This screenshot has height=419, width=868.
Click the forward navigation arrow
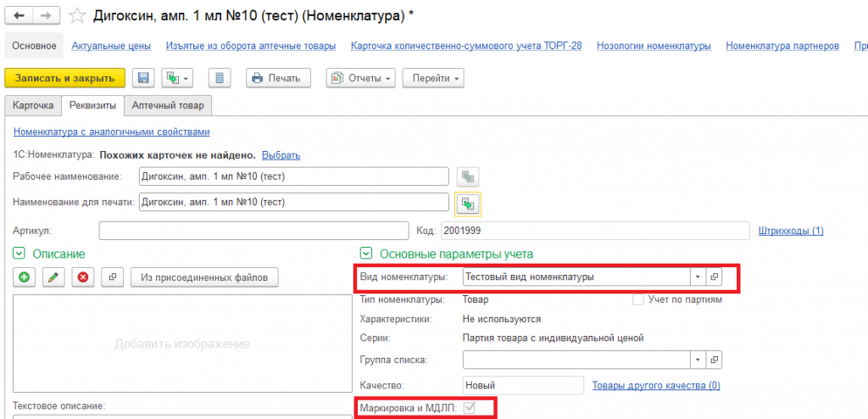click(x=47, y=16)
